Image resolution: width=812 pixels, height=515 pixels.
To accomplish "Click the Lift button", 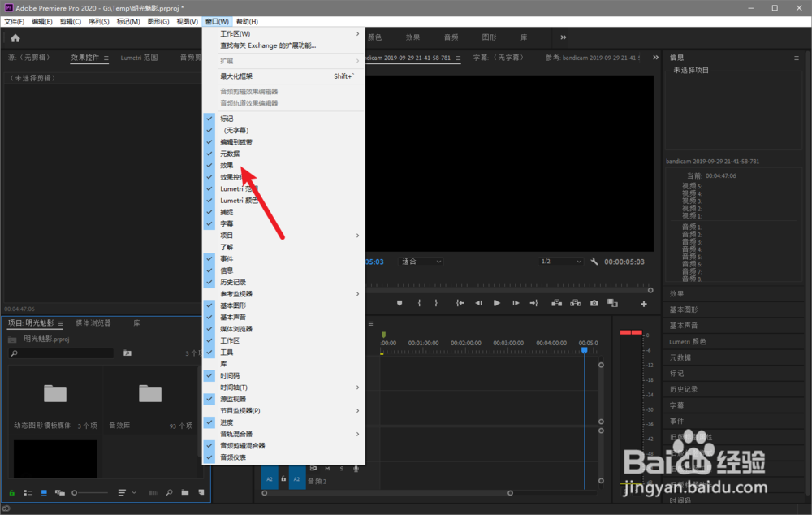I will [557, 303].
